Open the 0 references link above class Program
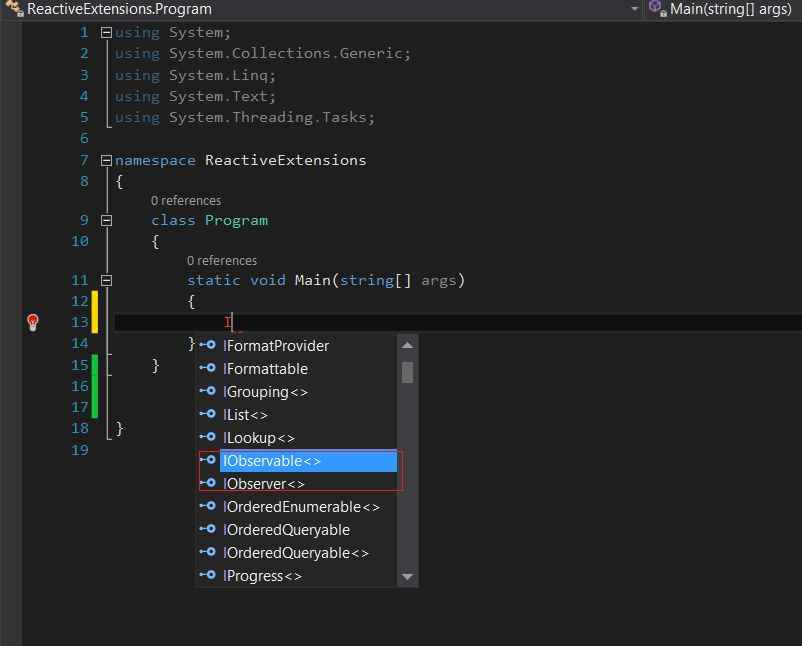Viewport: 802px width, 646px height. point(186,201)
